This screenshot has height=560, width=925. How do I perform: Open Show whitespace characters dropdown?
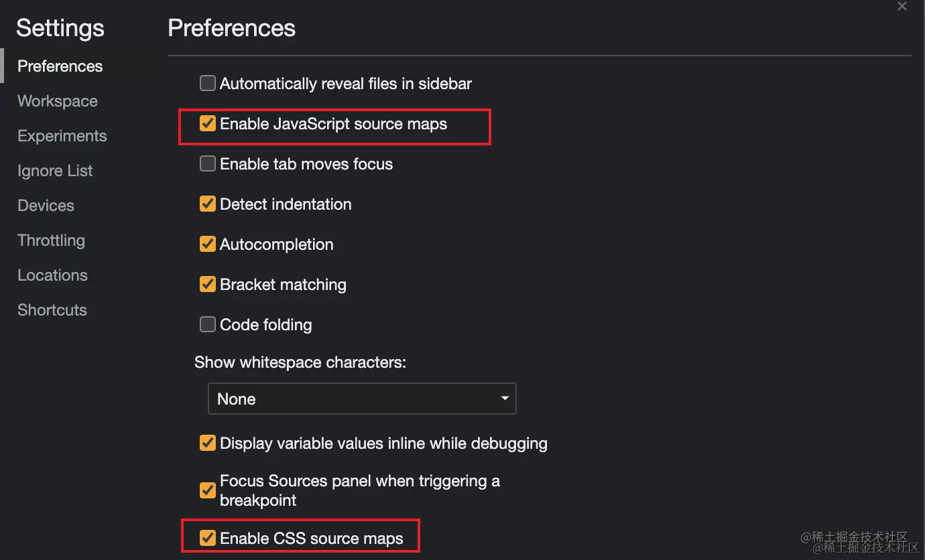[x=362, y=399]
